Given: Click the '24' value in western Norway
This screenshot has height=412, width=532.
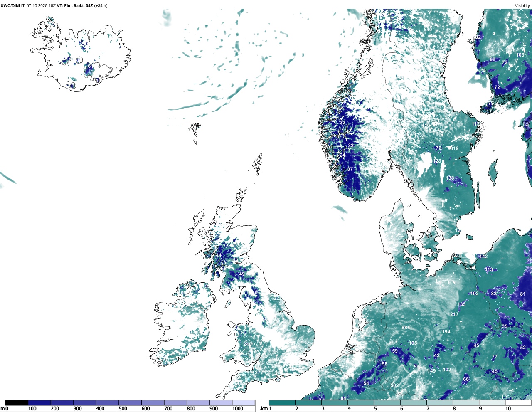Looking at the screenshot, I should coord(342,155).
